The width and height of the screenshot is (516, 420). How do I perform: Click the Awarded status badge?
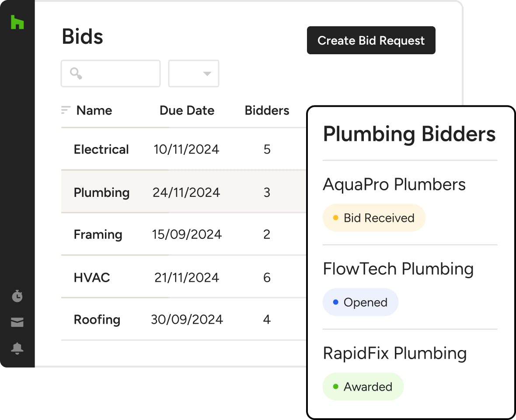363,387
